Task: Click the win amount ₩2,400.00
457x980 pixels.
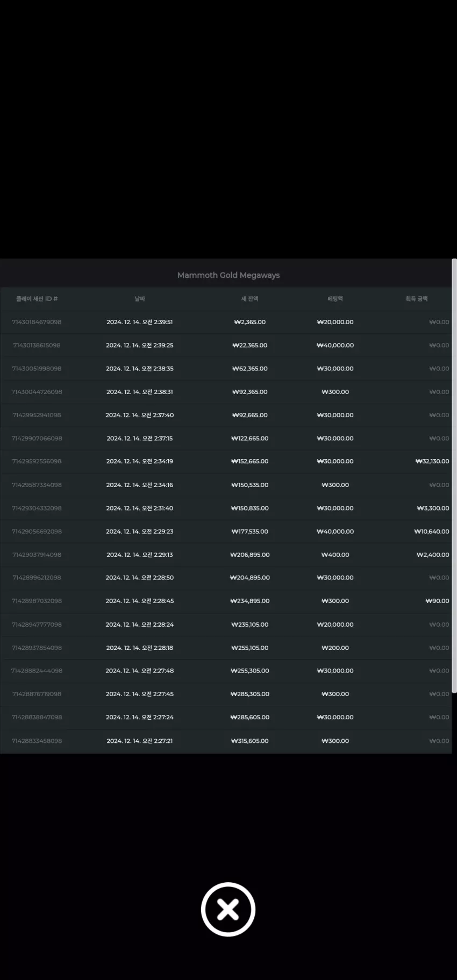Action: pyautogui.click(x=433, y=555)
